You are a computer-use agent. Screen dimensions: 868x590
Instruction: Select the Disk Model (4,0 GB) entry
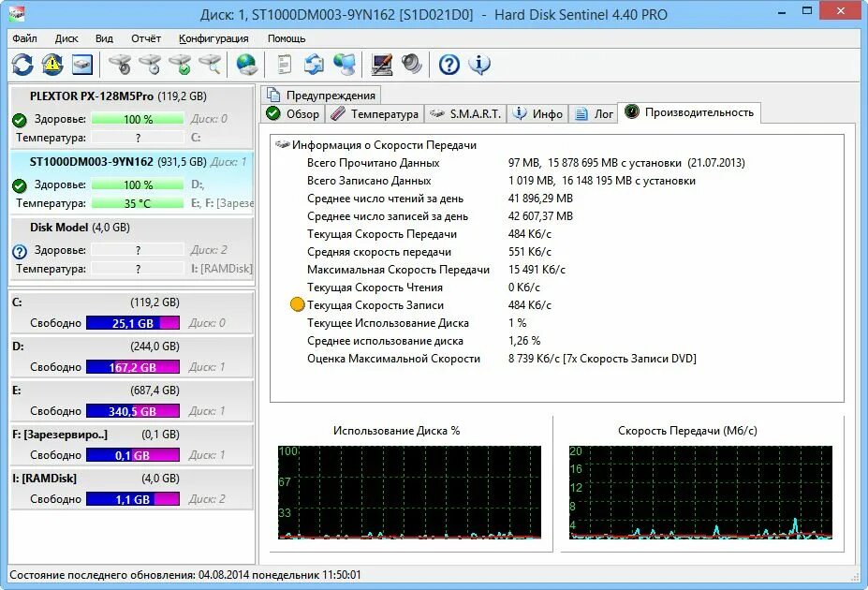[x=132, y=248]
